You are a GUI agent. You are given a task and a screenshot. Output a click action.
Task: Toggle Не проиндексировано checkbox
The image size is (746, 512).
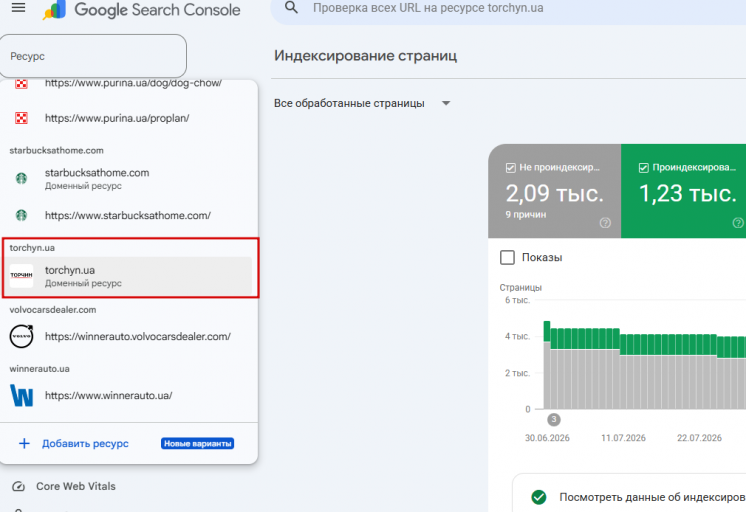coord(510,167)
